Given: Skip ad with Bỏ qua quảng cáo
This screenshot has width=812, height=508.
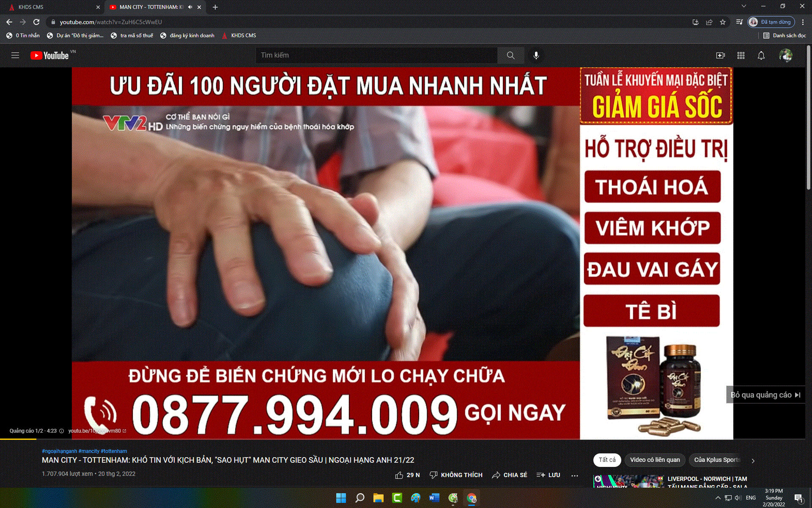Looking at the screenshot, I should coord(765,395).
